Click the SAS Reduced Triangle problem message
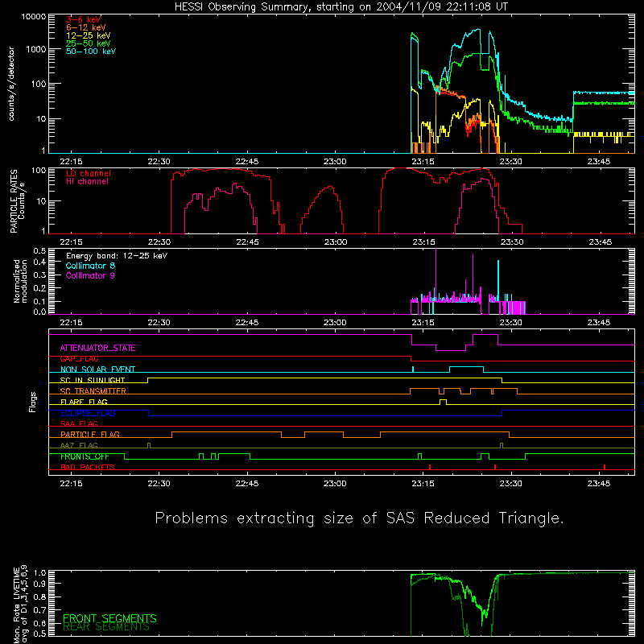The image size is (644, 644). (x=359, y=518)
